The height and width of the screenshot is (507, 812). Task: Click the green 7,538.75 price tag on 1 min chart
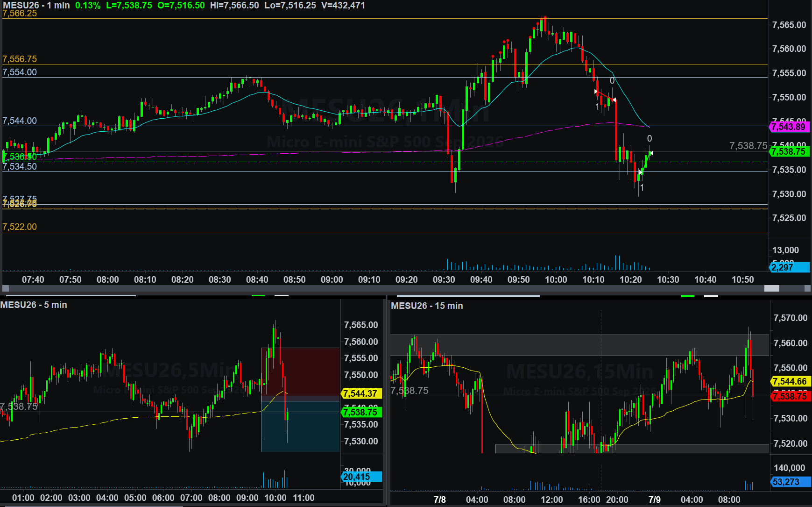click(x=789, y=151)
